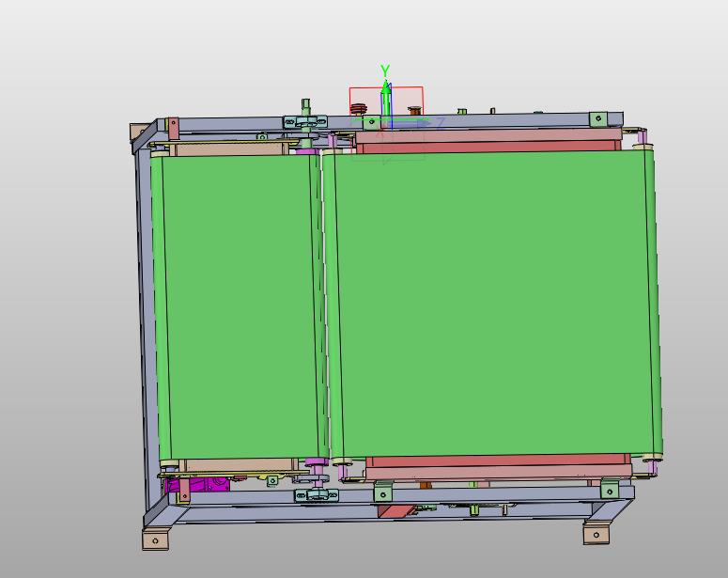This screenshot has width=728, height=578.
Task: Pick the teal bearing block on the upper frame beam
Action: 304,122
